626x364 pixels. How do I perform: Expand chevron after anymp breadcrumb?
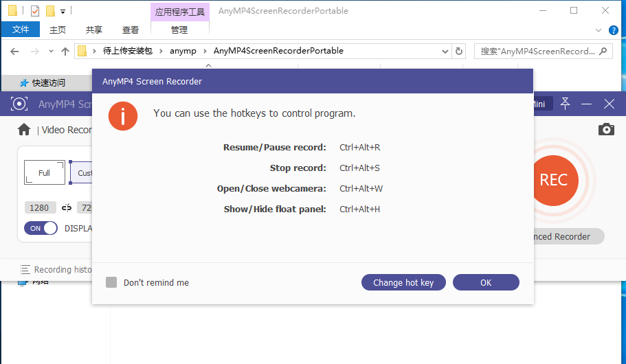coord(205,51)
